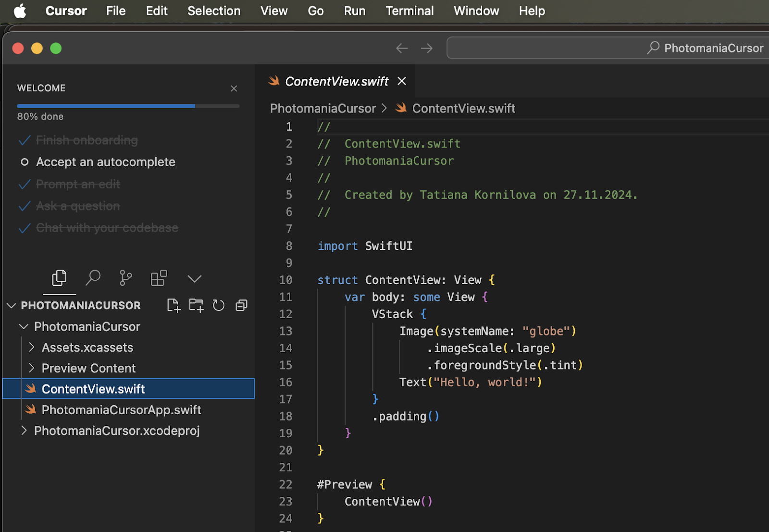Image resolution: width=769 pixels, height=532 pixels.
Task: Click Swift icon in breadcrumb path
Action: [x=401, y=108]
